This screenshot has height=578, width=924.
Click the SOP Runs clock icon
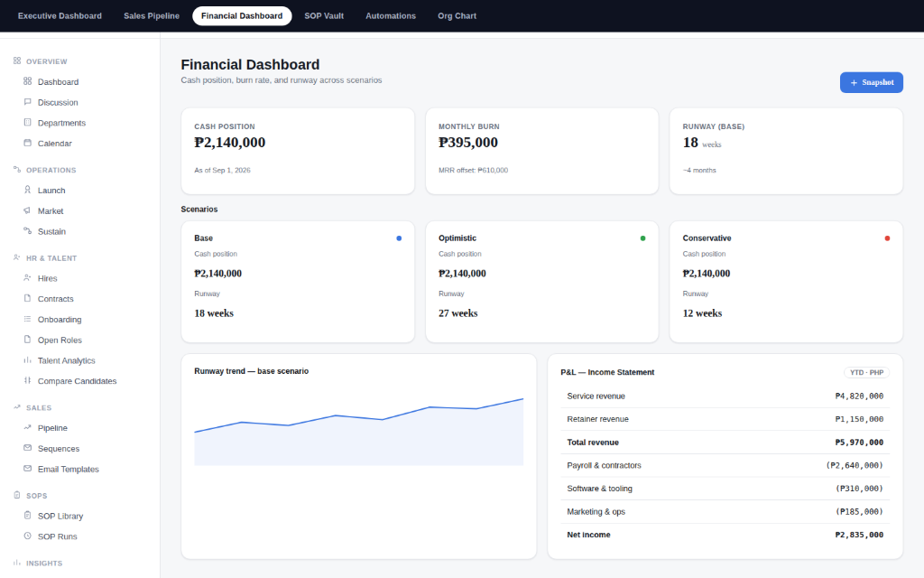[27, 536]
